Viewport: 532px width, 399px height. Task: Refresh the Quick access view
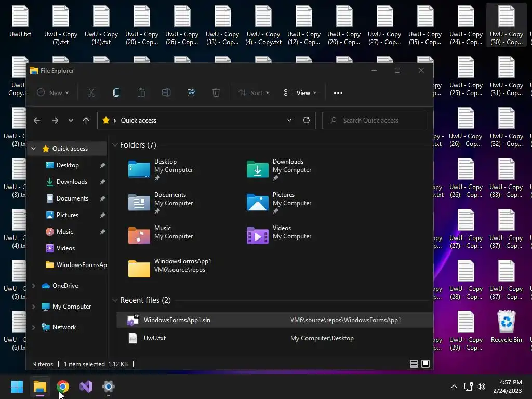pos(307,120)
